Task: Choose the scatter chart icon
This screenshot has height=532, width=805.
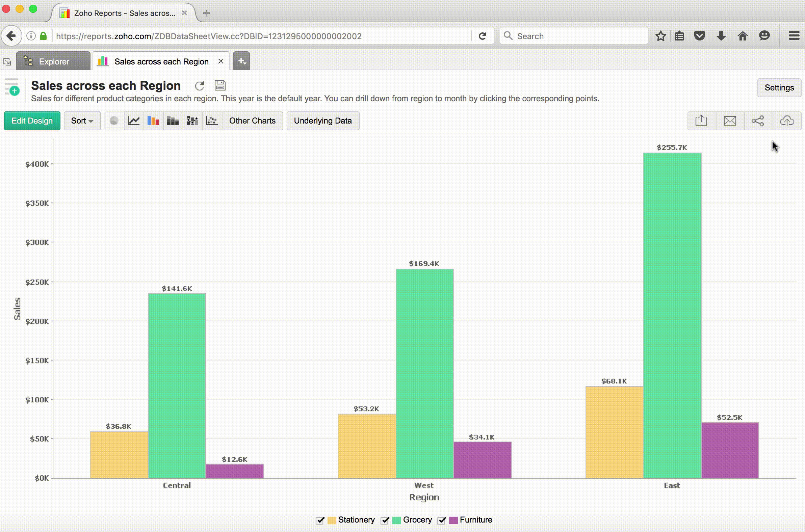Action: [x=212, y=121]
